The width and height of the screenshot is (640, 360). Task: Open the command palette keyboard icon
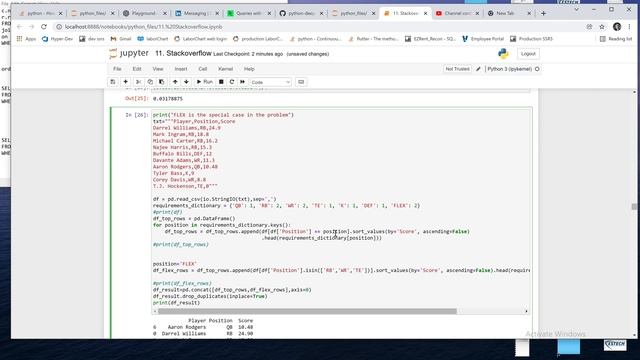click(301, 82)
